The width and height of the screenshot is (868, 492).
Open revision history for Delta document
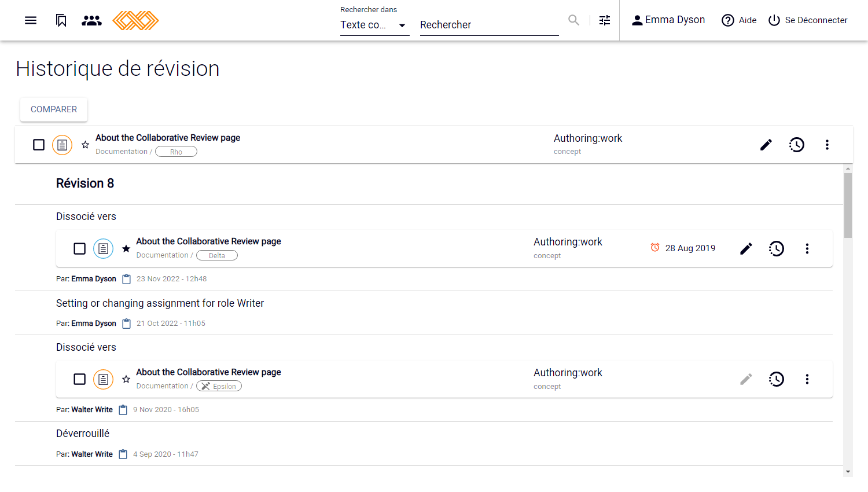click(777, 248)
